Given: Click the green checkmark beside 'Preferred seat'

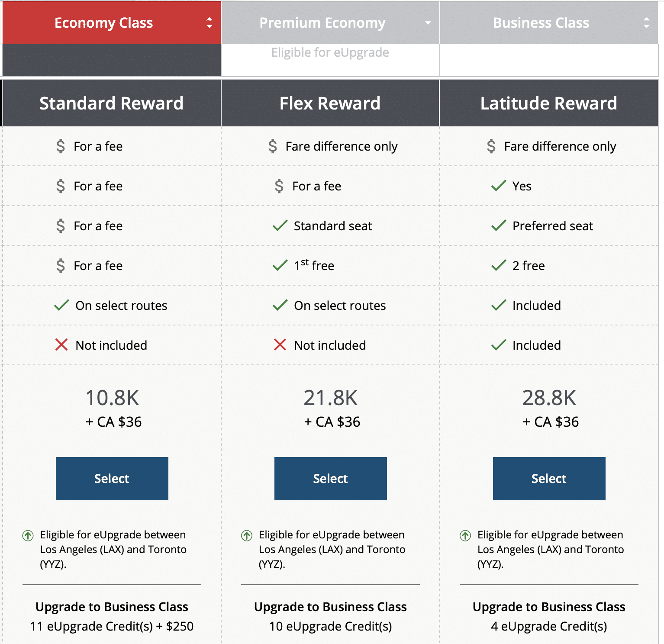Looking at the screenshot, I should pos(499,225).
